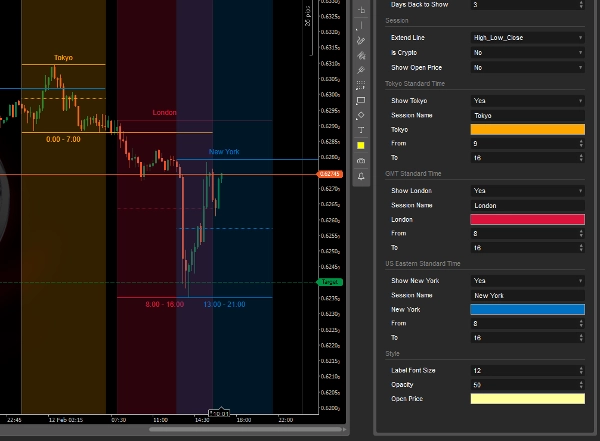Select the crosshair cursor tool
Image resolution: width=600 pixels, height=441 pixels.
360,10
